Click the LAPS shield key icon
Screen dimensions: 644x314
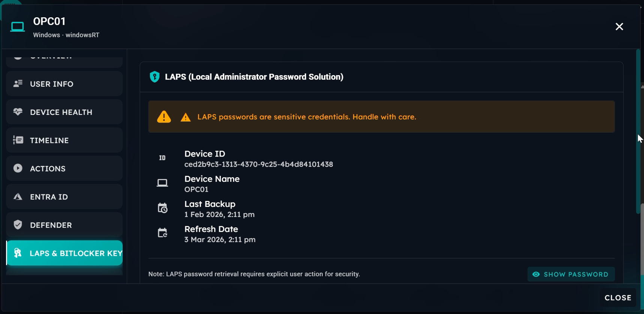(x=155, y=77)
